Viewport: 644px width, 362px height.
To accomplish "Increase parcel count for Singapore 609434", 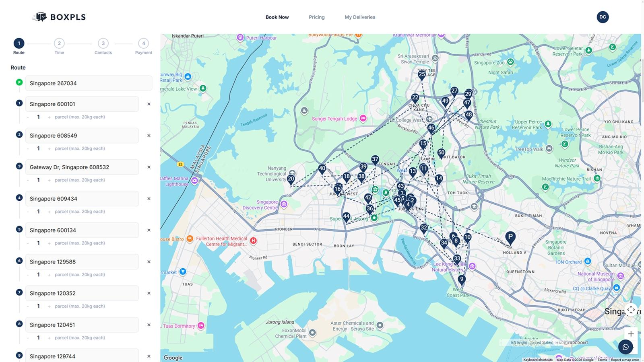I will (x=49, y=212).
